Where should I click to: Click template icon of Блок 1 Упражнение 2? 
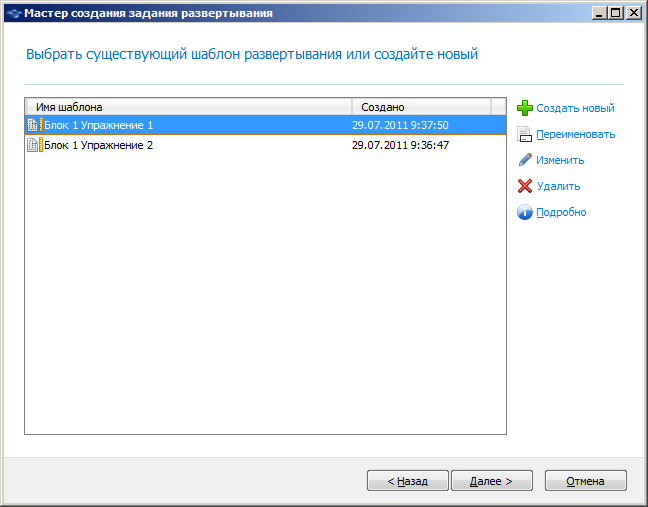click(35, 145)
